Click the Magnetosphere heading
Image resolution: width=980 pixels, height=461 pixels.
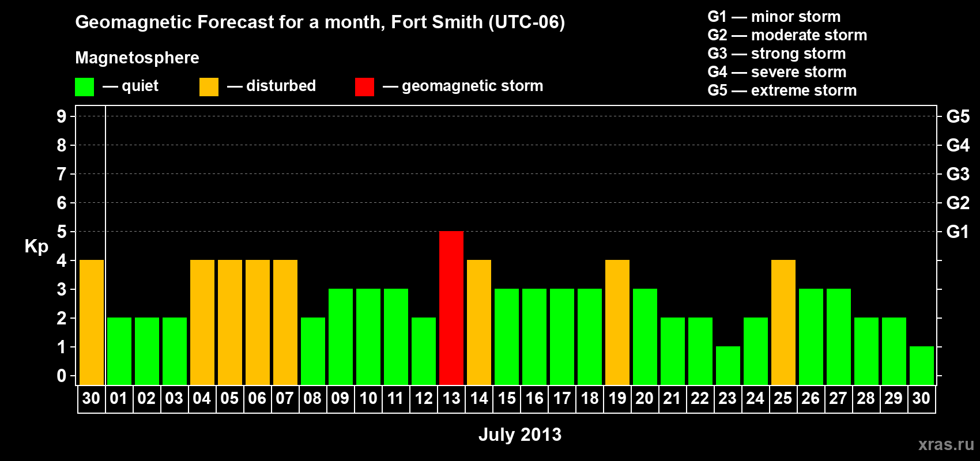(137, 58)
